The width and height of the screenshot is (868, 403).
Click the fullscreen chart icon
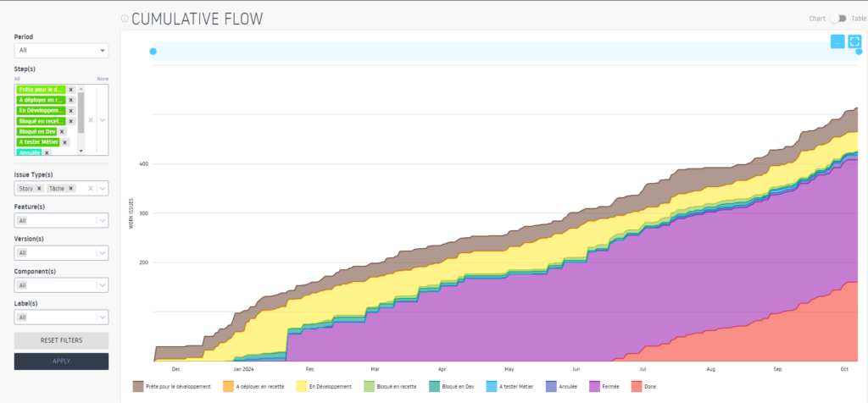(x=854, y=41)
